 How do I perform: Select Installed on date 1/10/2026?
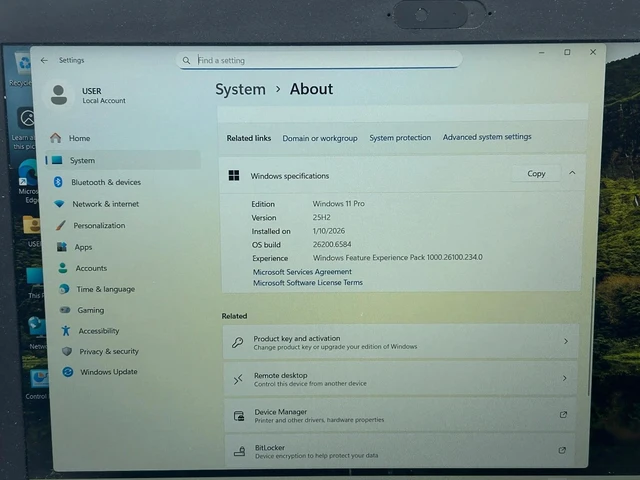(329, 231)
